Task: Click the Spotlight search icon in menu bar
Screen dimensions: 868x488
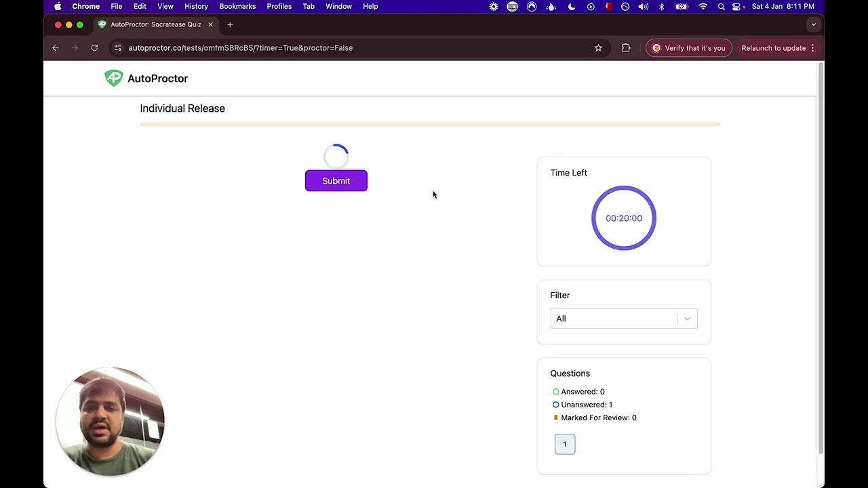Action: click(721, 6)
